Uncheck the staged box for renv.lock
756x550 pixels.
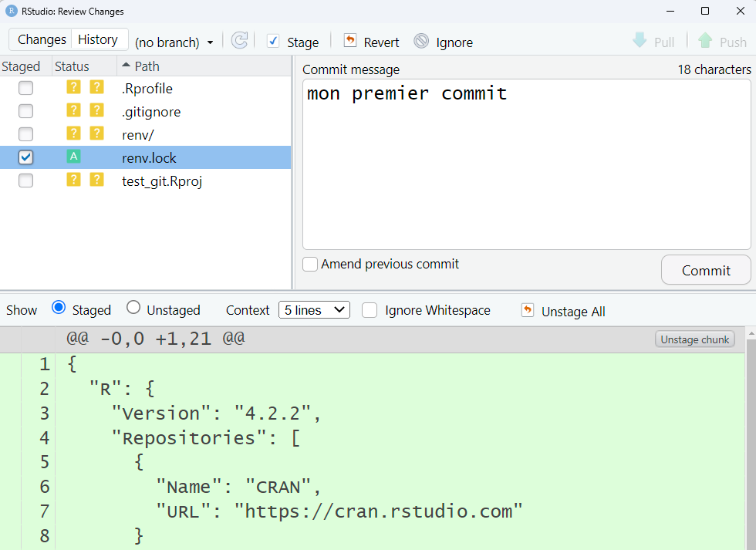pos(26,158)
